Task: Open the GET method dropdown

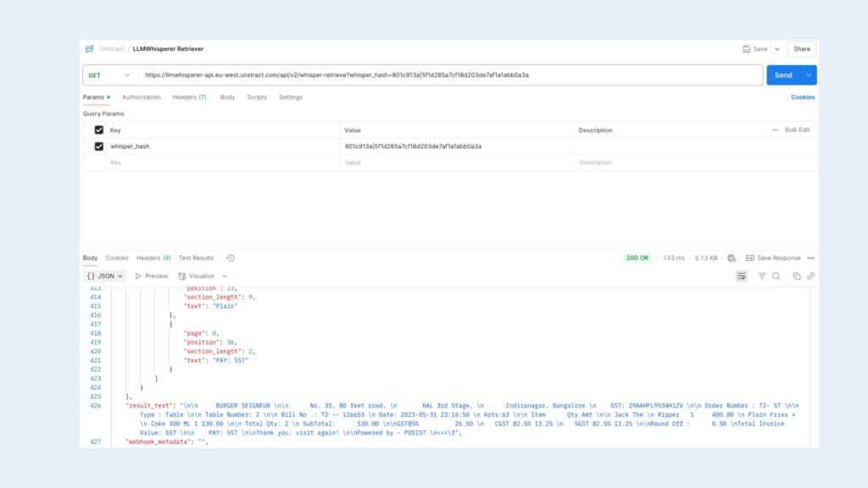Action: pos(109,75)
